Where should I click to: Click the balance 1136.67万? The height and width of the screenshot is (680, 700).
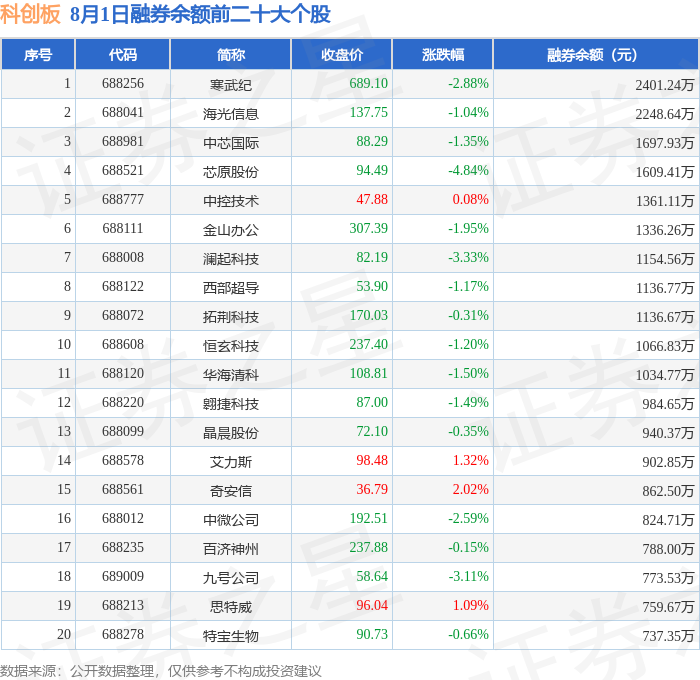665,317
